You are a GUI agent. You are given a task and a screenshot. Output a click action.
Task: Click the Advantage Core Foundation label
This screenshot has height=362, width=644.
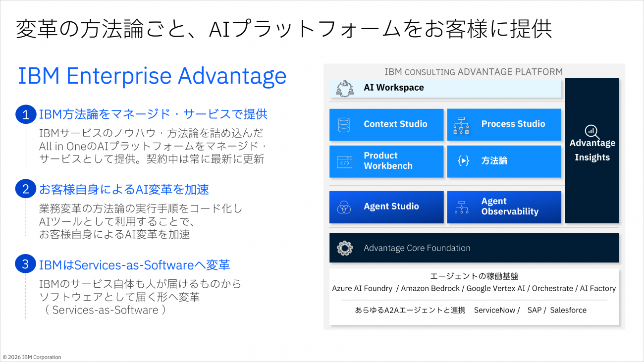417,248
